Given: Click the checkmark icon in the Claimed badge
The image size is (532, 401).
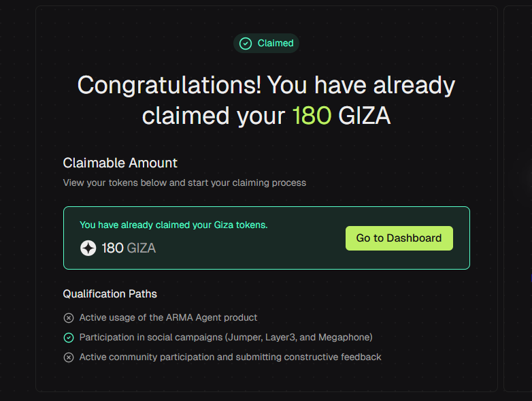Looking at the screenshot, I should coord(246,44).
